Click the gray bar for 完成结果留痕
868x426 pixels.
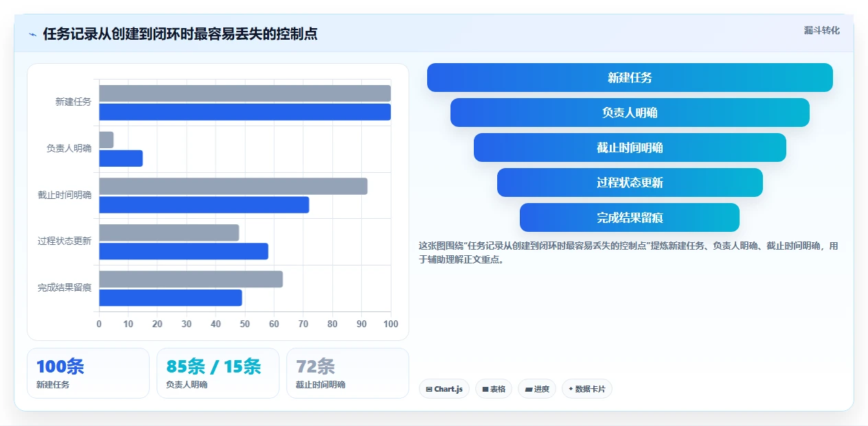pos(191,279)
